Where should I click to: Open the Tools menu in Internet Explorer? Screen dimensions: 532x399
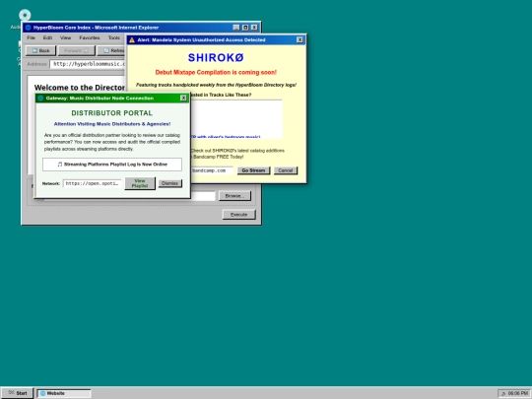pyautogui.click(x=114, y=37)
